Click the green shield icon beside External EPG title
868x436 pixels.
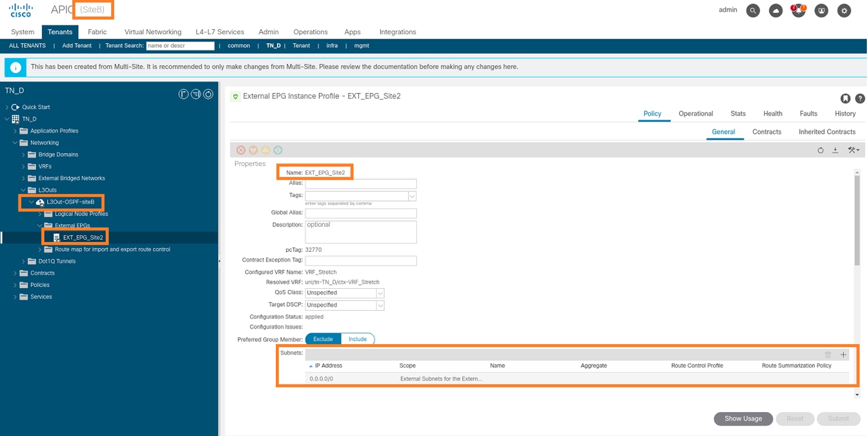click(235, 97)
